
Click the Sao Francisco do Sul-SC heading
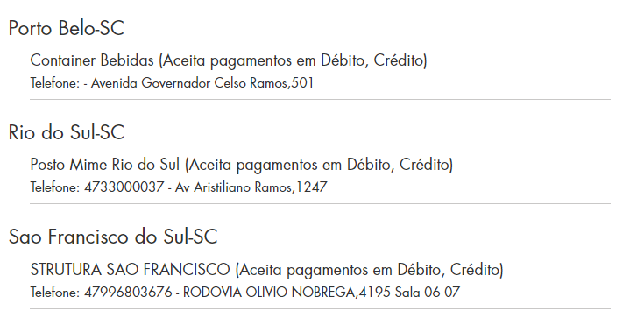point(113,237)
